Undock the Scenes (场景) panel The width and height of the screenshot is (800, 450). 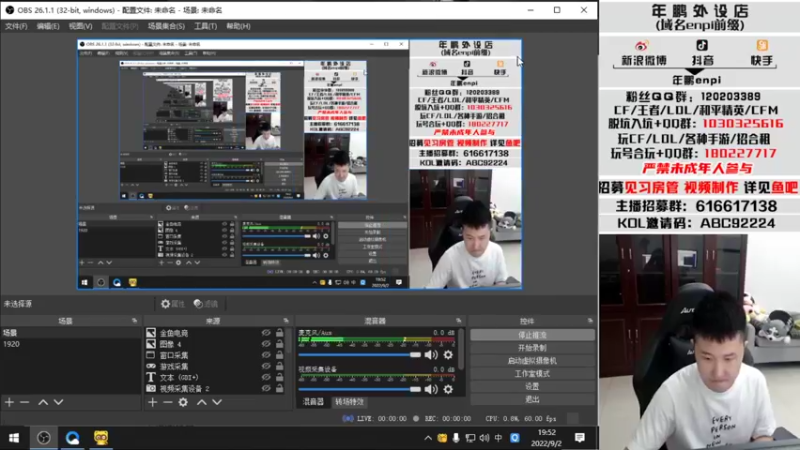pyautogui.click(x=135, y=321)
